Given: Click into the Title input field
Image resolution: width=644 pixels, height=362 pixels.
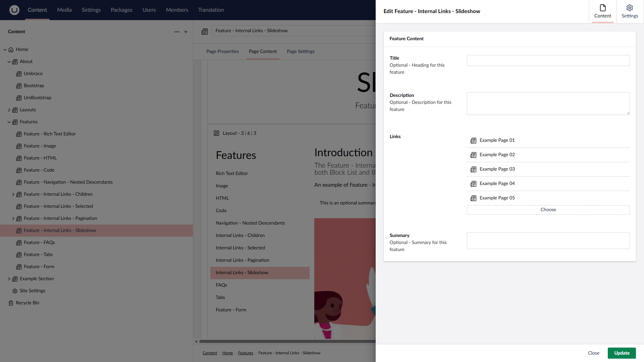Looking at the screenshot, I should pyautogui.click(x=548, y=61).
